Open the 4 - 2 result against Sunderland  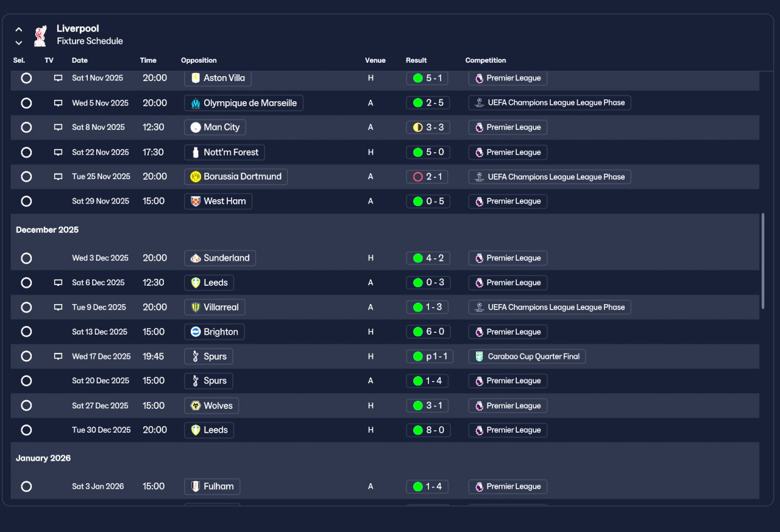pyautogui.click(x=428, y=258)
